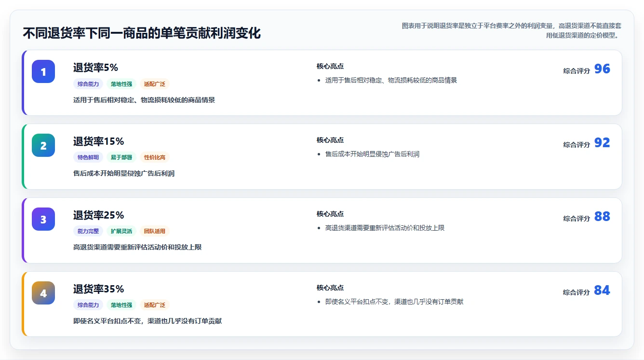This screenshot has height=360, width=644.
Task: Click 核心亮点 heading in 退货率5% card
Action: click(330, 67)
